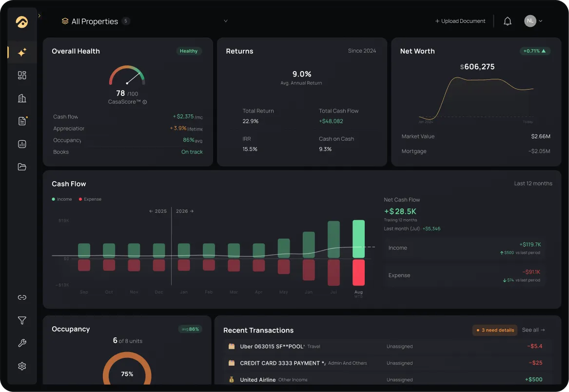Click the NL user avatar
This screenshot has width=569, height=392.
530,21
